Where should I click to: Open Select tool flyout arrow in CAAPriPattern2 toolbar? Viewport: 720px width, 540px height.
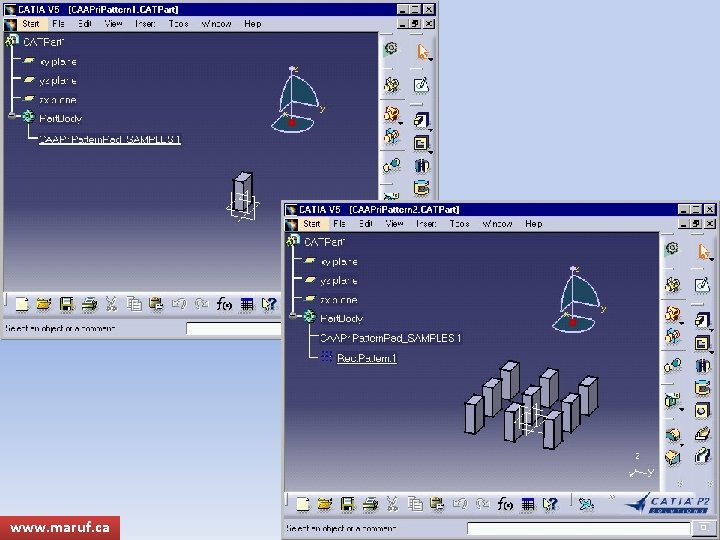click(711, 259)
